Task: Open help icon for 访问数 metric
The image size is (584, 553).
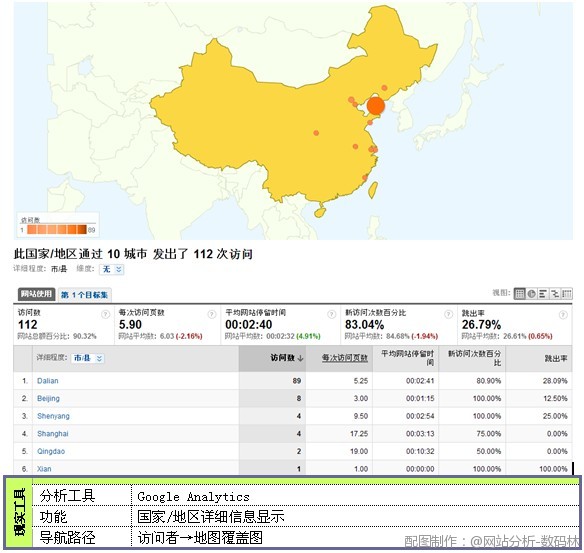Action: 105,315
